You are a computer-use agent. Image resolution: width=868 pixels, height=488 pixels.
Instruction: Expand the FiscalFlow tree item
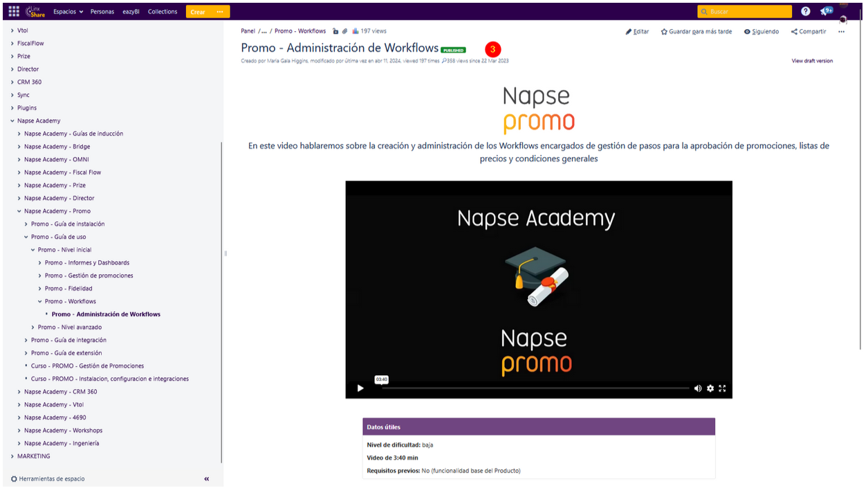coord(12,43)
